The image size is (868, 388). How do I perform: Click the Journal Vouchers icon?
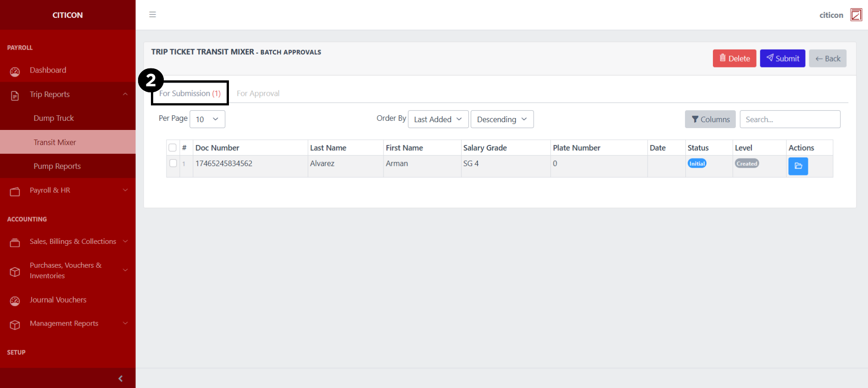coord(15,301)
